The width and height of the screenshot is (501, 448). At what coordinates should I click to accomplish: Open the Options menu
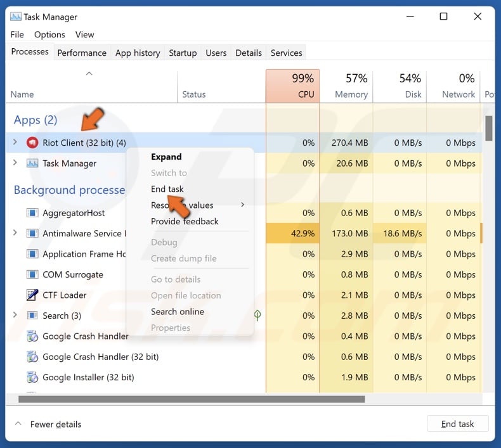pos(49,34)
